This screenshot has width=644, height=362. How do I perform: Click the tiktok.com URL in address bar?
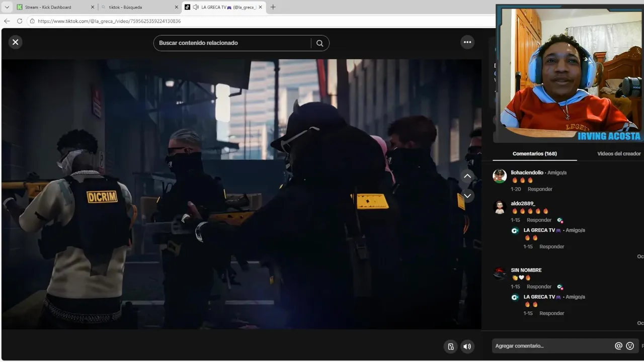pos(109,21)
